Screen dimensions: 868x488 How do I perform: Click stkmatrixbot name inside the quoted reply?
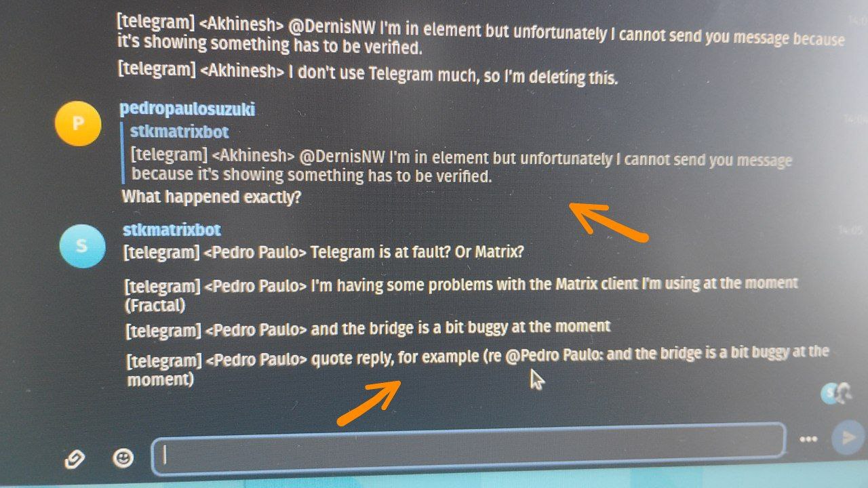point(179,131)
